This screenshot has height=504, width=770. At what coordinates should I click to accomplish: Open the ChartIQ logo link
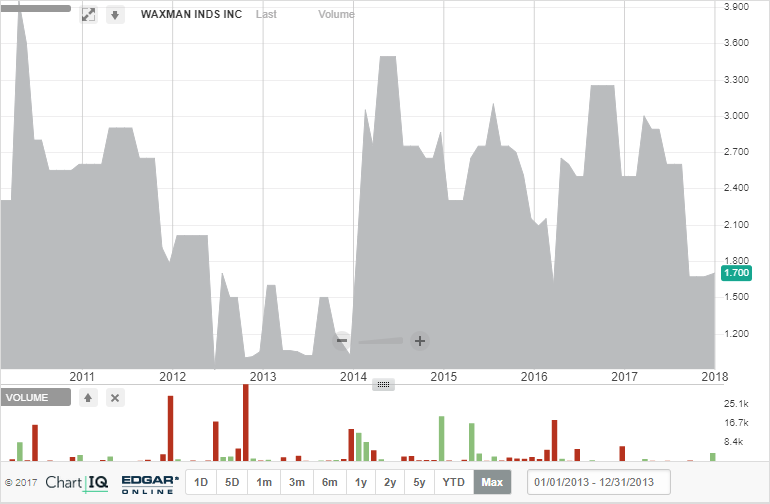click(x=77, y=483)
